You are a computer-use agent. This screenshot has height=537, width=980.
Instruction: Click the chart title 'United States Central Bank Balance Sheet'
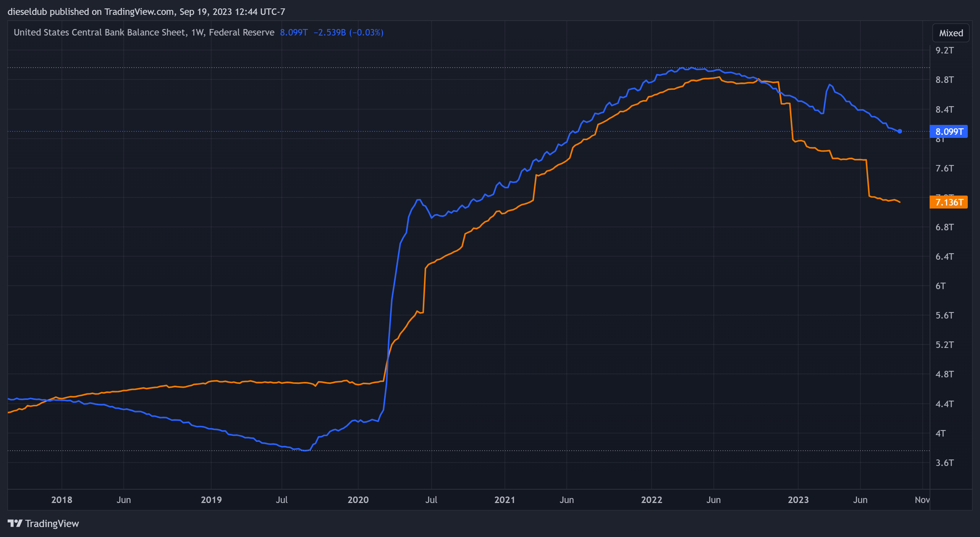pos(99,32)
